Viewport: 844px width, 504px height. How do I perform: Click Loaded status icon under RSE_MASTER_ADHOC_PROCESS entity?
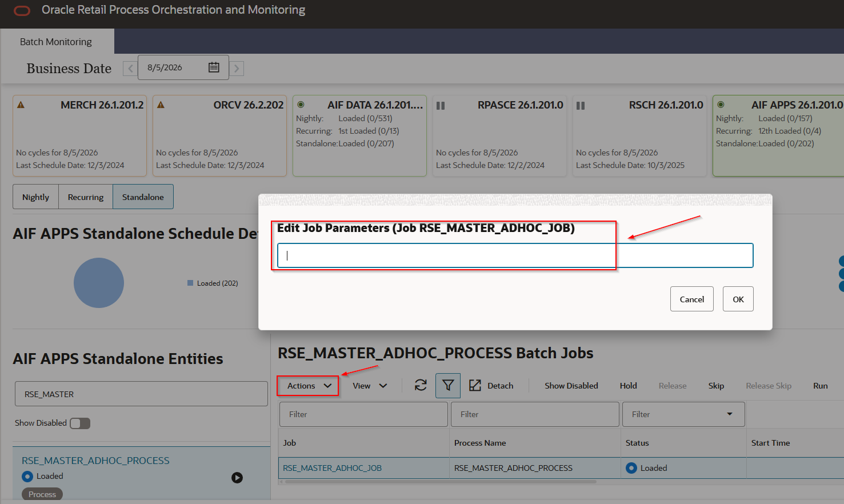[27, 476]
